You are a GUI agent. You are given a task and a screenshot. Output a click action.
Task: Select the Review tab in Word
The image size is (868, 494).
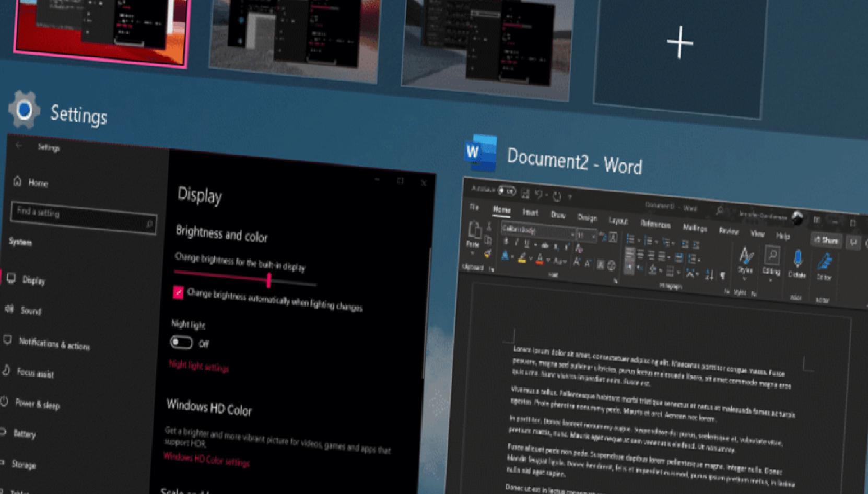729,231
